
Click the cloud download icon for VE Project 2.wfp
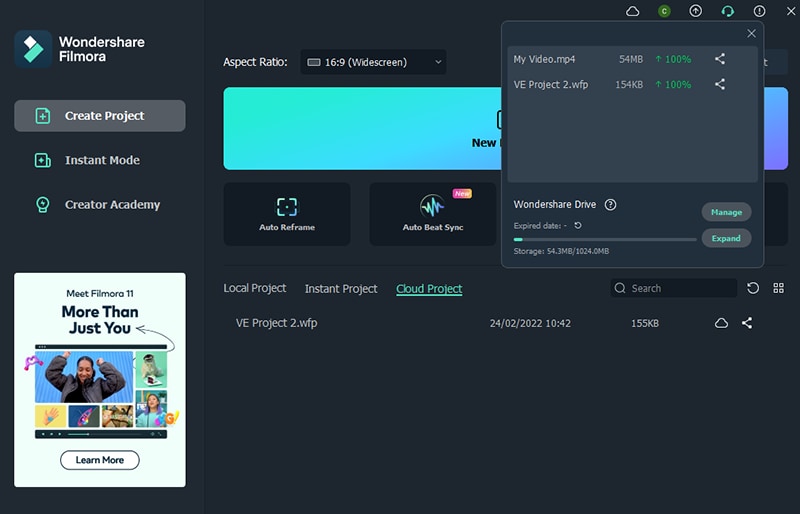point(721,323)
